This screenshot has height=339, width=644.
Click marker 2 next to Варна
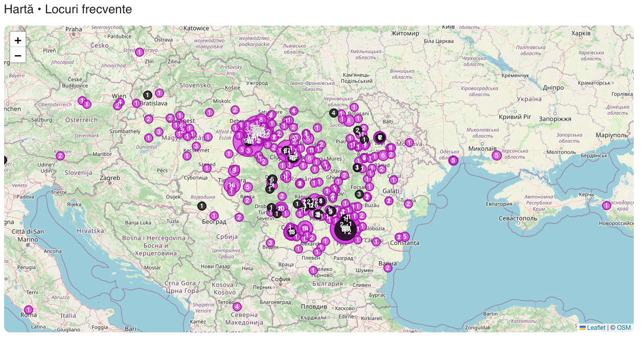(x=388, y=267)
